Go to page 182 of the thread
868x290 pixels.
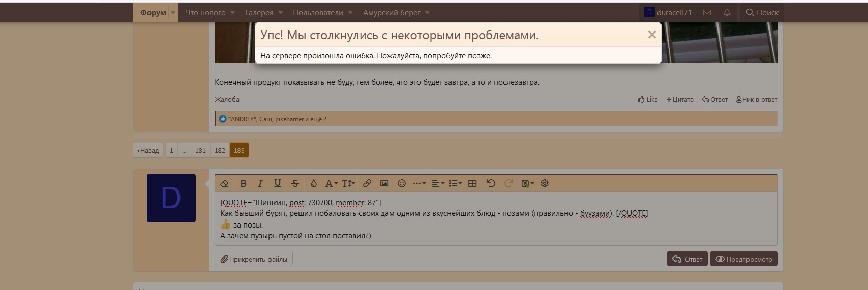220,150
